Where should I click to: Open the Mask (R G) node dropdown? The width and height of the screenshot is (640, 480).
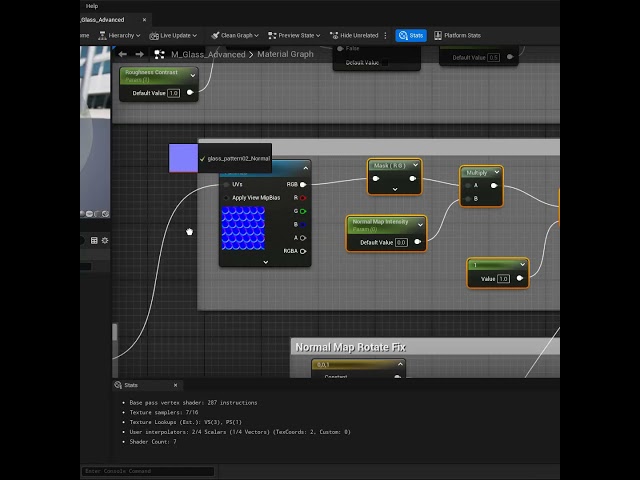click(x=416, y=165)
